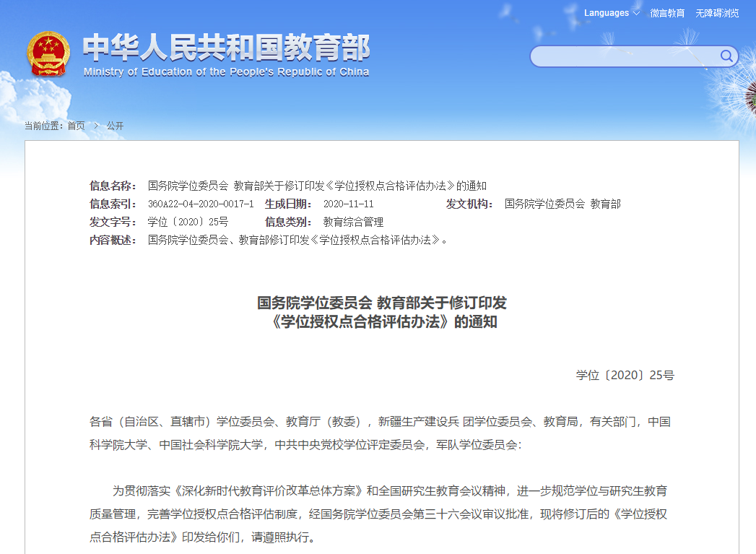Open 公开 in the breadcrumb
Screen dimensions: 756x554
[x=115, y=126]
